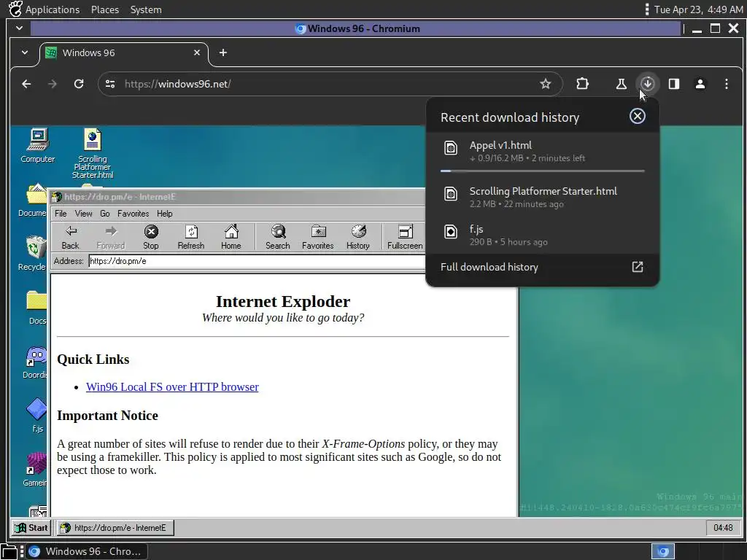Select Scrolling Platformer Starter.html desktop icon
The image size is (747, 560).
[93, 153]
